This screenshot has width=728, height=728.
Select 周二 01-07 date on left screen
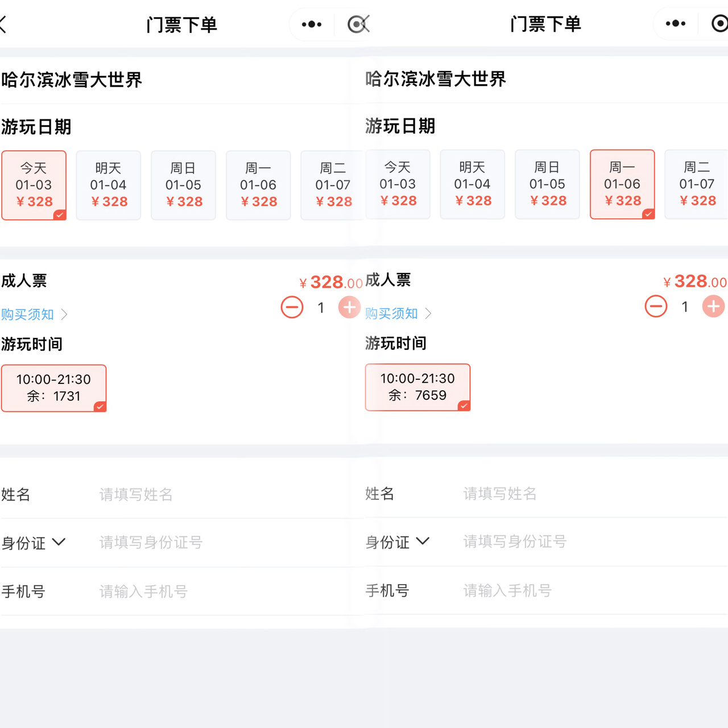pos(333,185)
